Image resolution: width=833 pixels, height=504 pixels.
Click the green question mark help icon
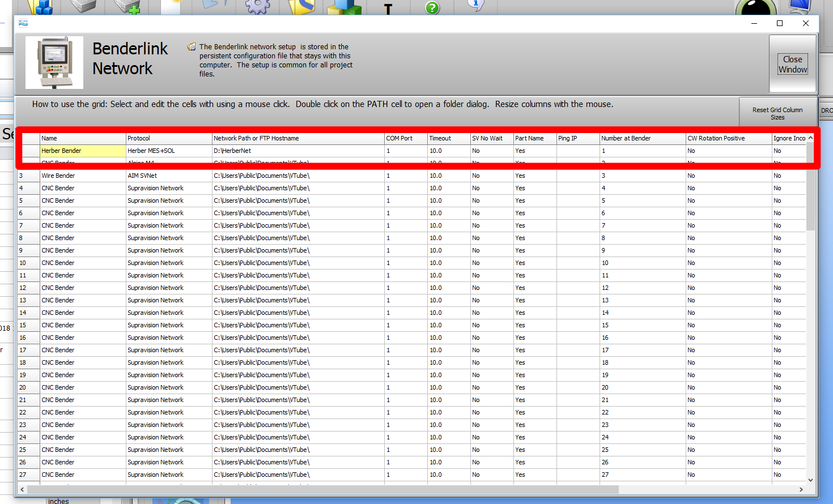432,8
